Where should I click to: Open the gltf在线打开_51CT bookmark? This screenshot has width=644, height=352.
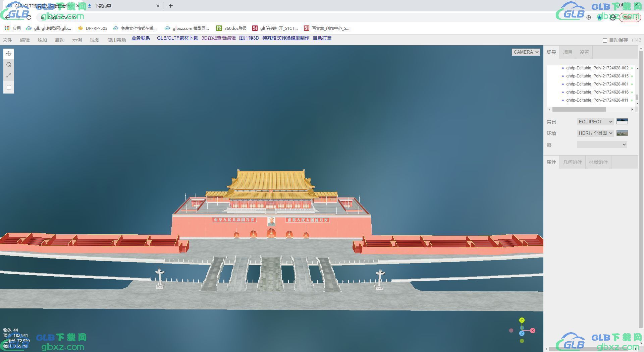(275, 28)
